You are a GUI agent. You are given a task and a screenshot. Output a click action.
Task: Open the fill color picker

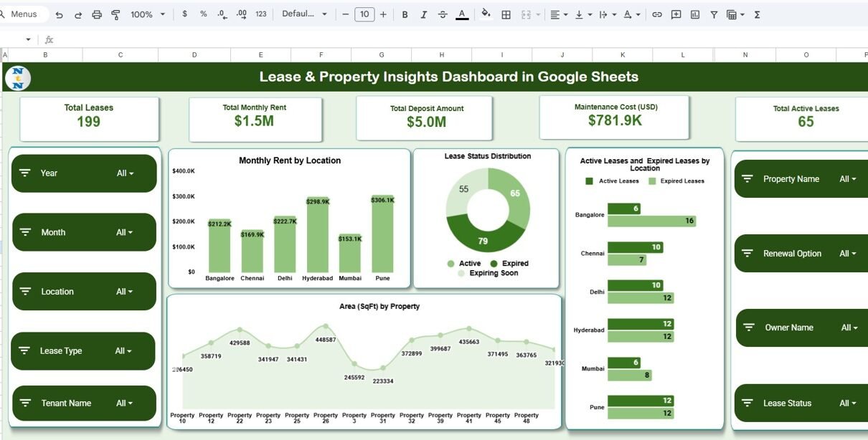click(486, 14)
